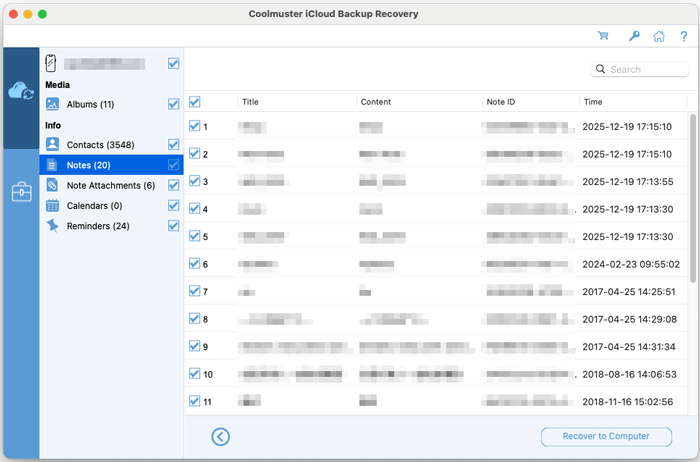Viewport: 700px width, 462px height.
Task: Click the Note Attachments paperclip icon
Action: [x=52, y=185]
